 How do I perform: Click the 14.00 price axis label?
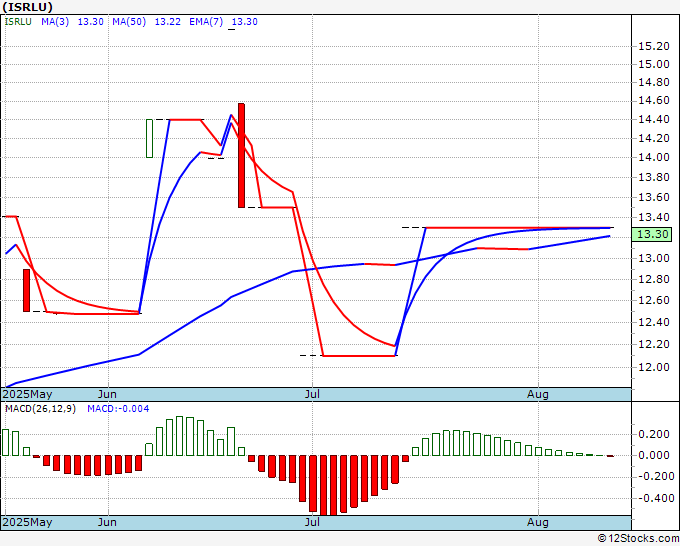pyautogui.click(x=654, y=157)
